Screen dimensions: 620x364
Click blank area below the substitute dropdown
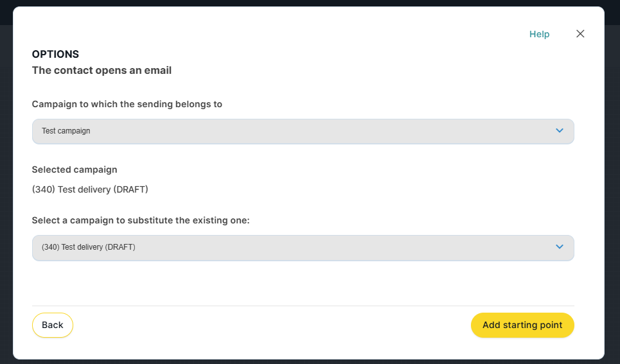tap(303, 282)
